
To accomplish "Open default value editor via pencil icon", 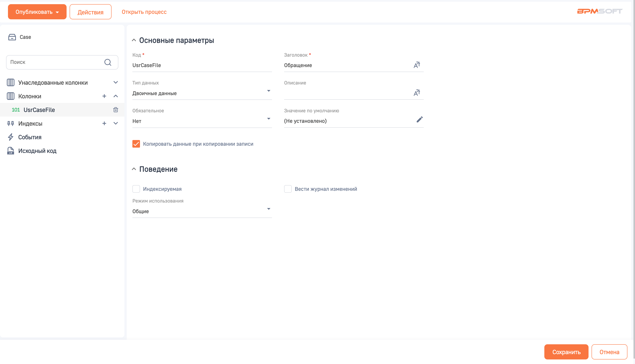I will point(419,120).
